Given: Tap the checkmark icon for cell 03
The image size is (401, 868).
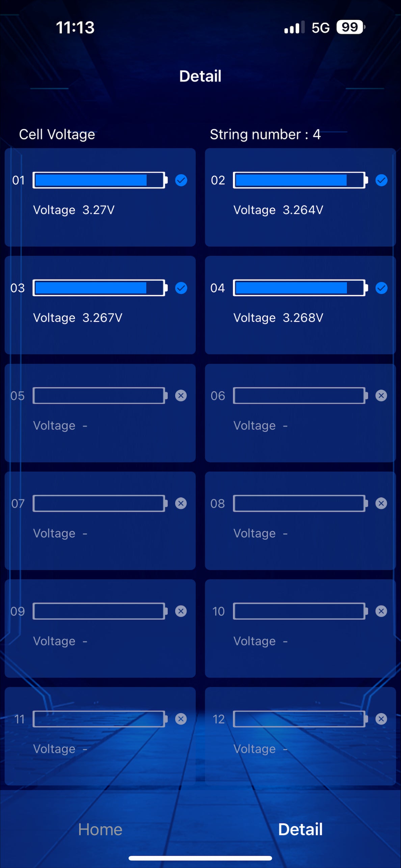Looking at the screenshot, I should [181, 288].
